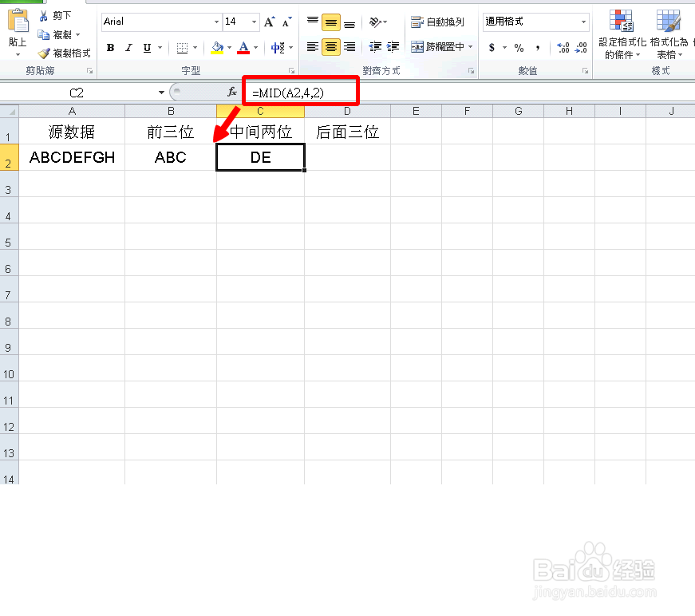Select cell B2 containing ABC
Viewport: 695px width, 616px height.
pyautogui.click(x=170, y=157)
